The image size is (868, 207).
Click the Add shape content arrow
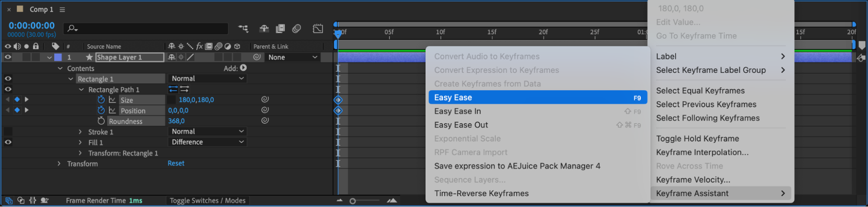point(243,68)
